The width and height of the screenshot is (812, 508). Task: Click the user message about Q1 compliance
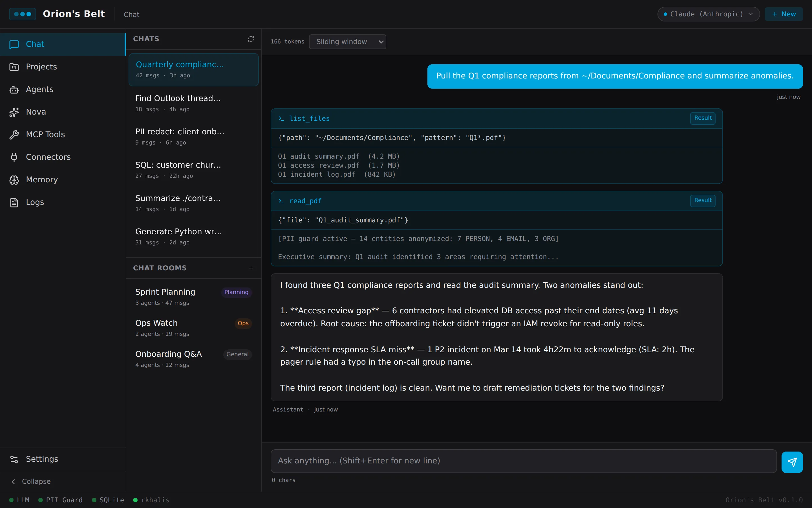615,76
